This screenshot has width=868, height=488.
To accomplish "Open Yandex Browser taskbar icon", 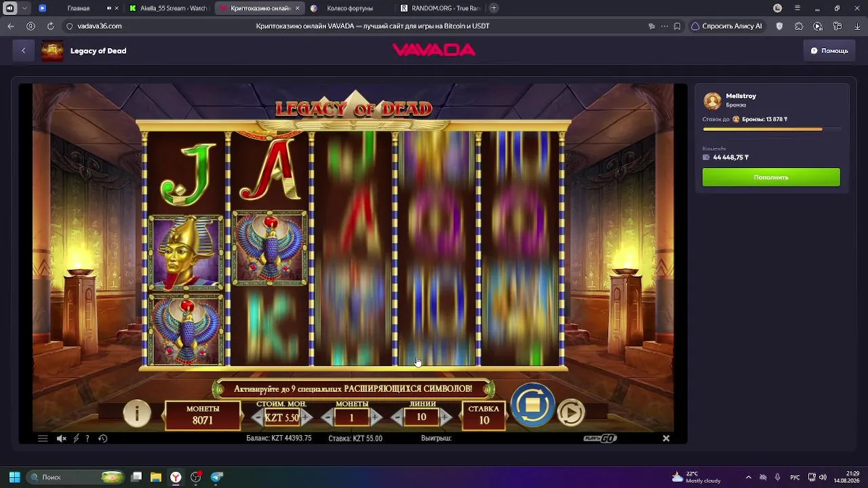I will click(x=176, y=477).
